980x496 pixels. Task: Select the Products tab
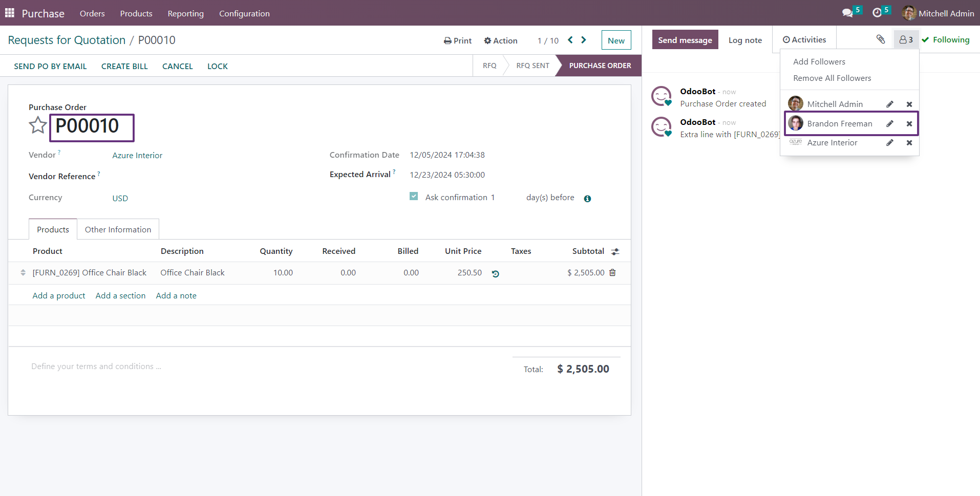[53, 229]
